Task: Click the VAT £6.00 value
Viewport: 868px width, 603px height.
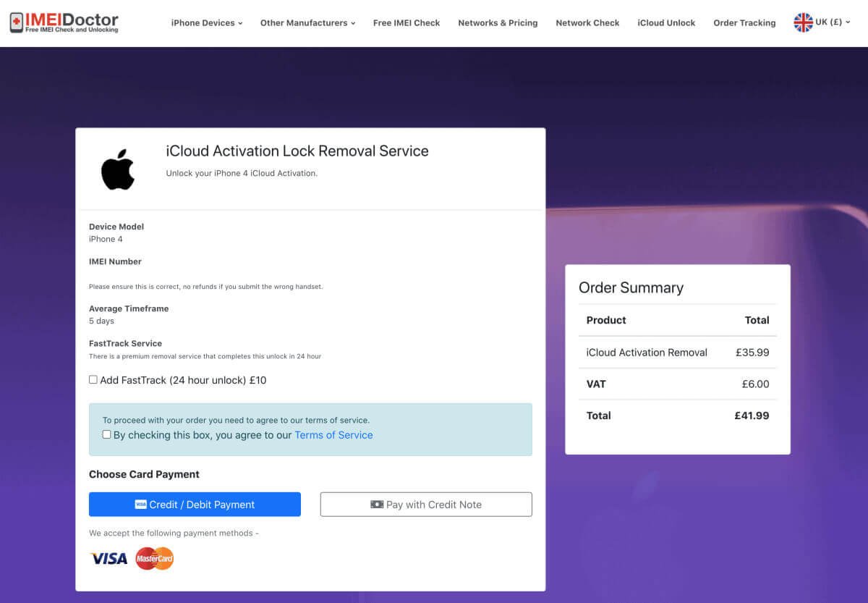Action: point(755,384)
